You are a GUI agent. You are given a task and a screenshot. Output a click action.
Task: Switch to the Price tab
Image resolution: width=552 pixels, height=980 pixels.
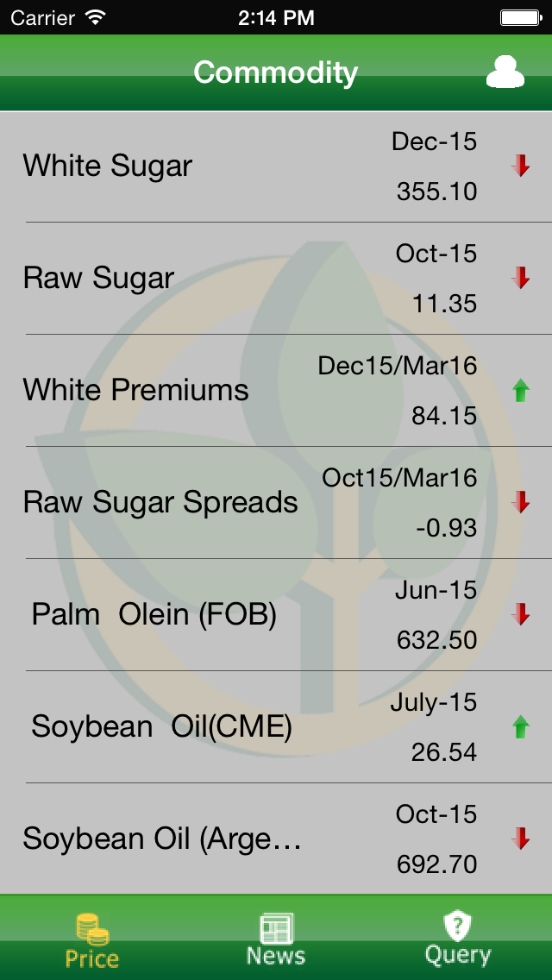[92, 941]
